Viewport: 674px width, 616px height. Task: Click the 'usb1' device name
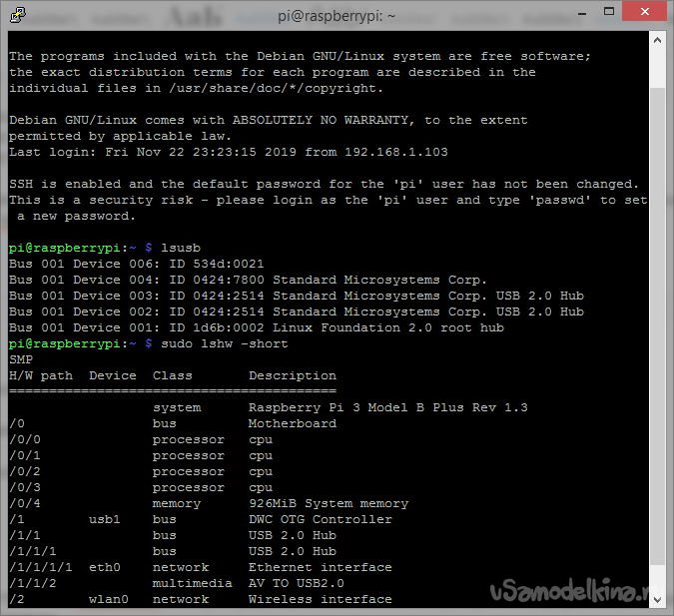point(105,519)
